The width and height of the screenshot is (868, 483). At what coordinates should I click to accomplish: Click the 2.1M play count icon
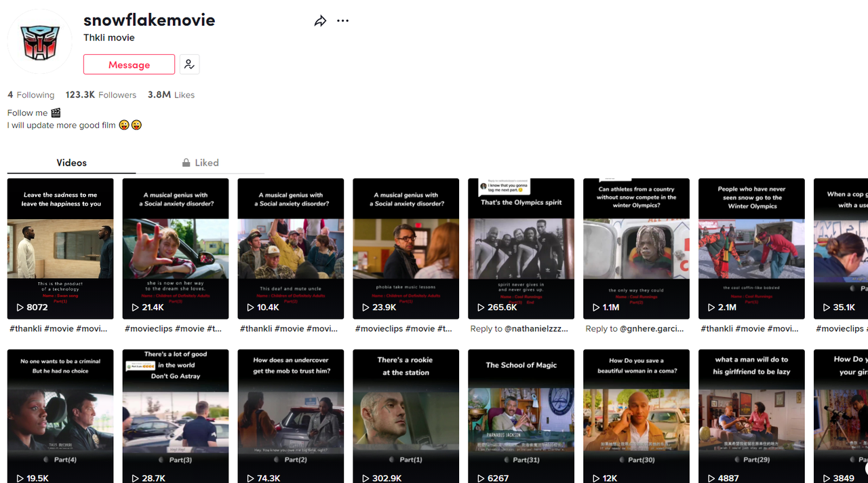(712, 307)
